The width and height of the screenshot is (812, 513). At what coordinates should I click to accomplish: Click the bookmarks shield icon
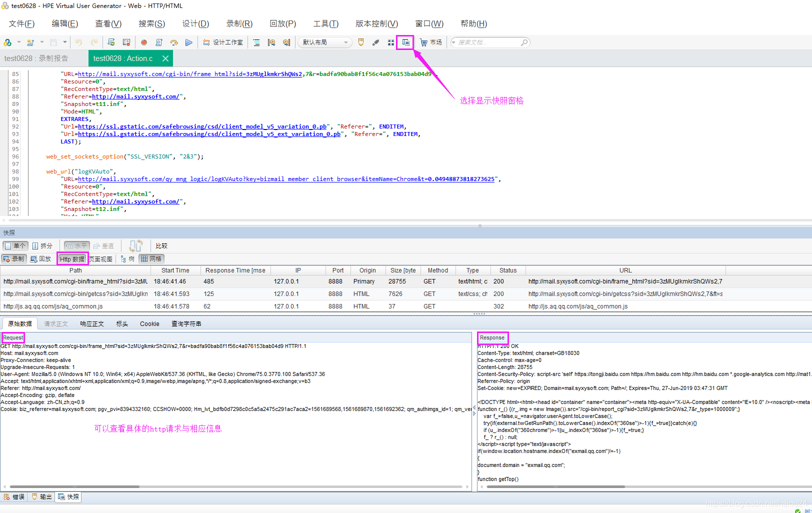361,42
